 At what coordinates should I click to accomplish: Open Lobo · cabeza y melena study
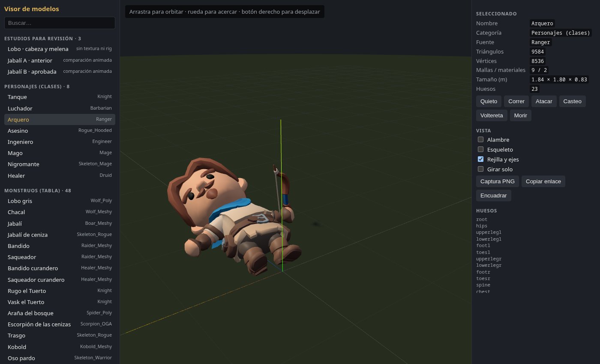click(60, 49)
